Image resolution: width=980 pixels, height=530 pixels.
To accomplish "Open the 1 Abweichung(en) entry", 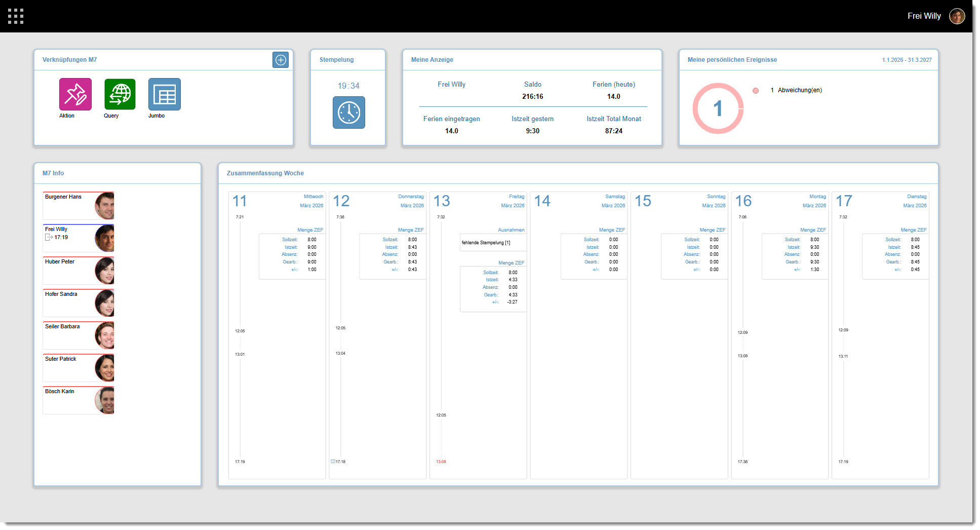I will tap(796, 91).
